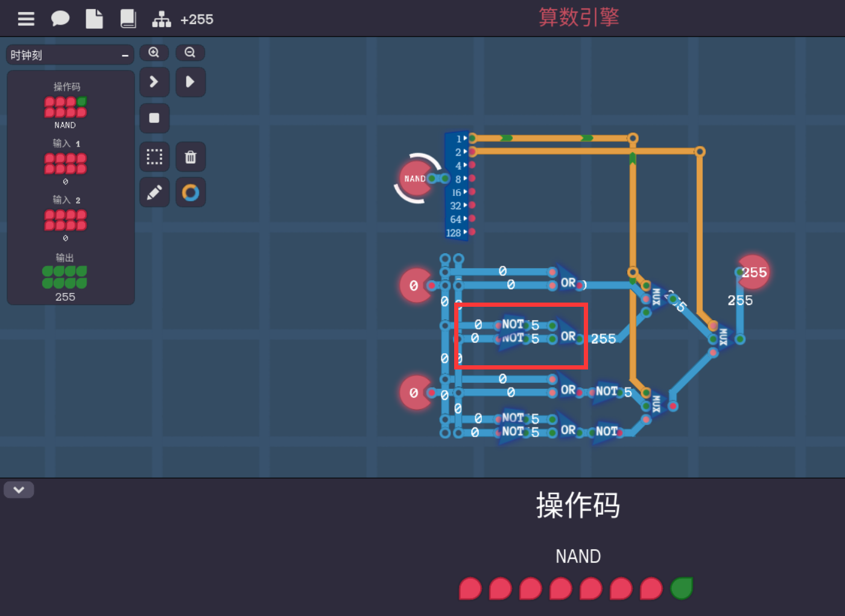
Task: Click the 算数引擎 level title
Action: point(579,17)
